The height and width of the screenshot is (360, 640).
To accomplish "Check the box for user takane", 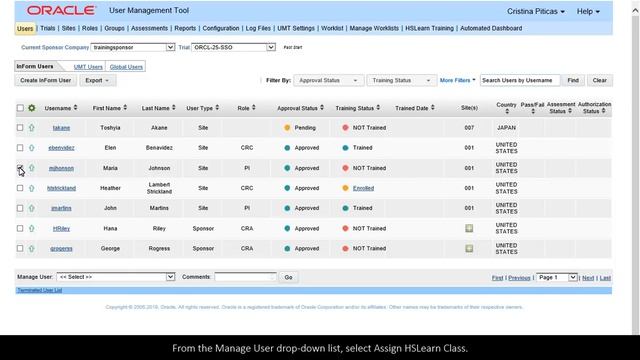I will [x=20, y=127].
